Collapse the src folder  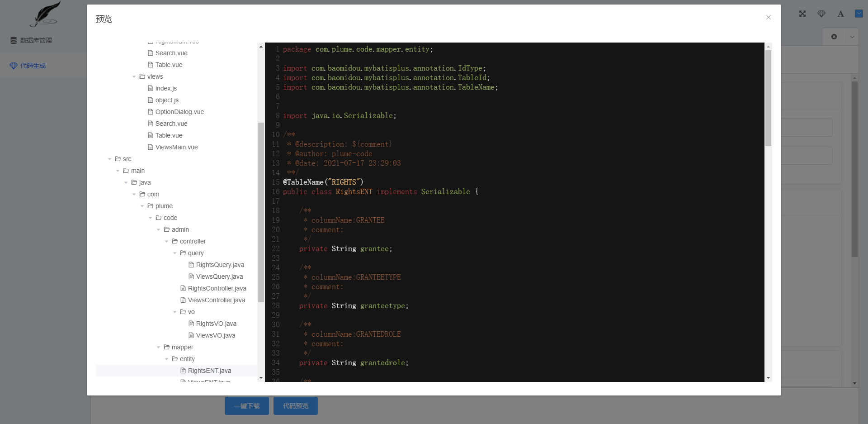click(109, 159)
